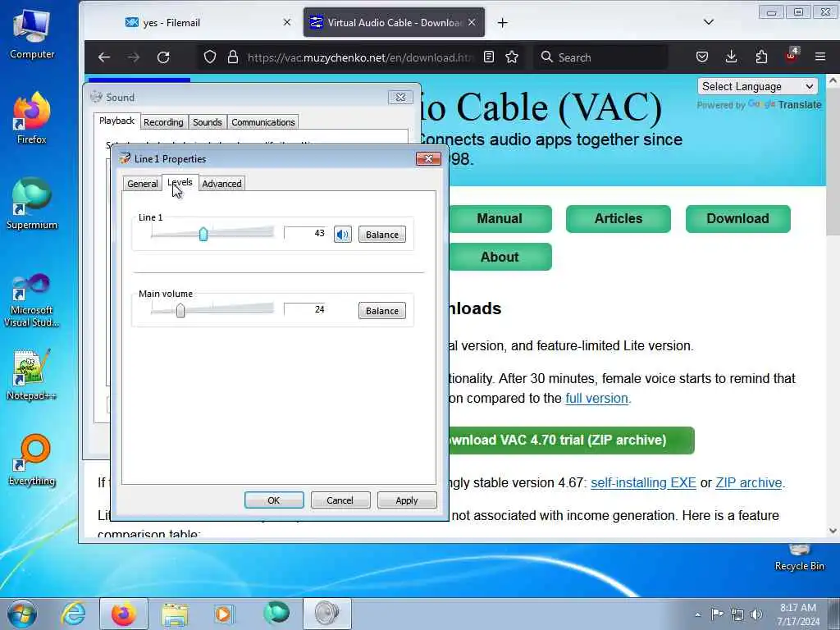The image size is (840, 630).
Task: Click the Line 1 level value field
Action: (x=305, y=233)
